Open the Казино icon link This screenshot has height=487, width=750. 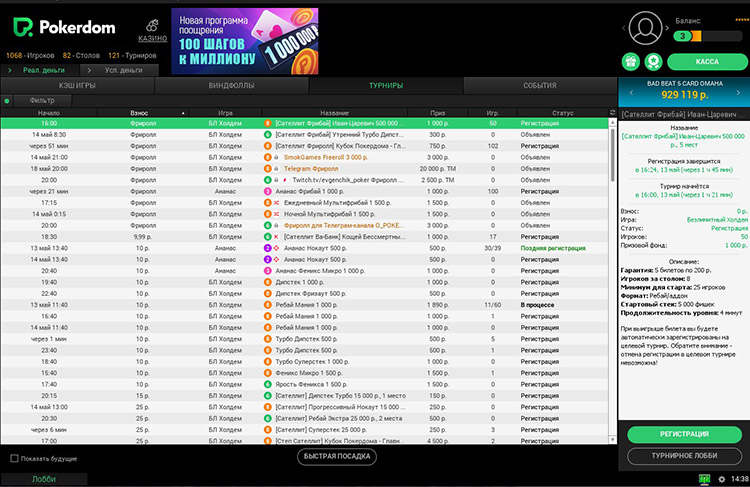pos(153,30)
